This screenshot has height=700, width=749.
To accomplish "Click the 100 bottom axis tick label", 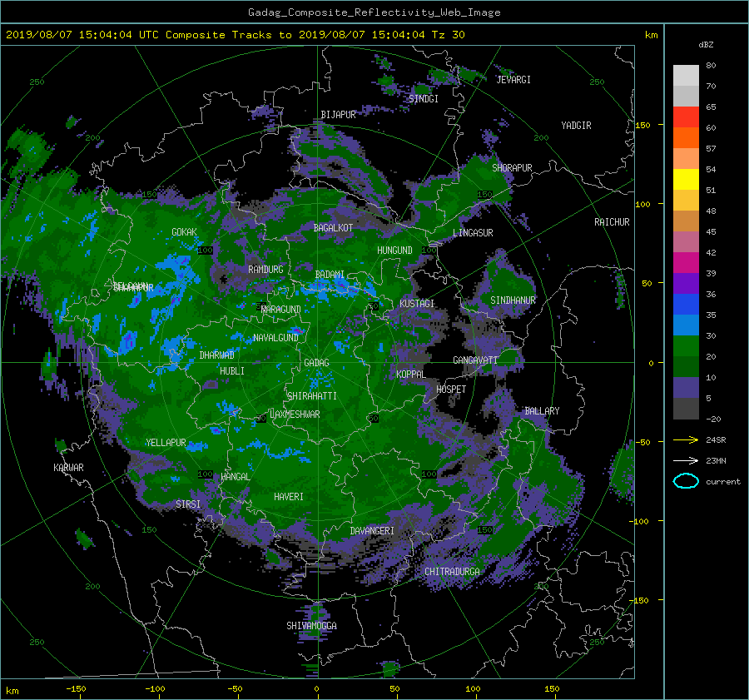I will [x=473, y=689].
